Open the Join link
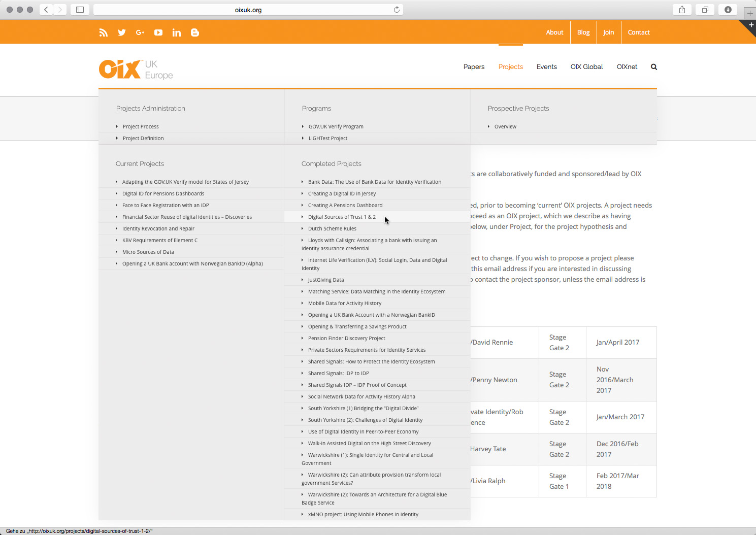Image resolution: width=756 pixels, height=535 pixels. tap(609, 32)
